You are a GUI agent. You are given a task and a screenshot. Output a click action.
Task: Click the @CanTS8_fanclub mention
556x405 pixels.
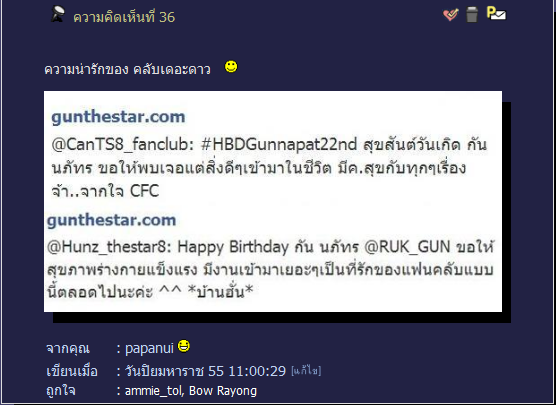122,144
